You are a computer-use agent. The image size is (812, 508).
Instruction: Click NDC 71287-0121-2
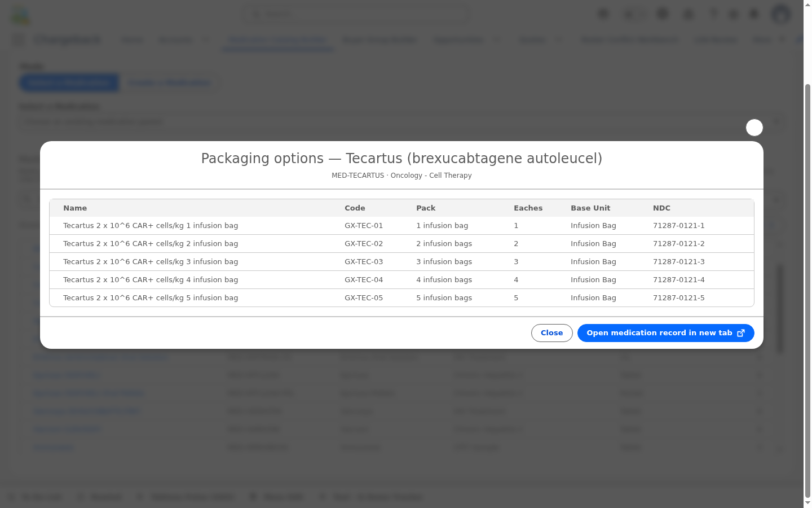coord(679,244)
